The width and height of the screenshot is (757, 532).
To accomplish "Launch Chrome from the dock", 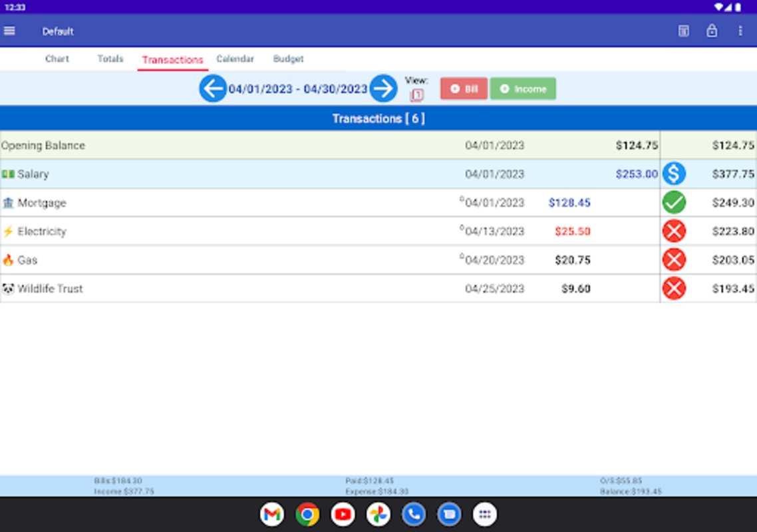I will point(307,515).
